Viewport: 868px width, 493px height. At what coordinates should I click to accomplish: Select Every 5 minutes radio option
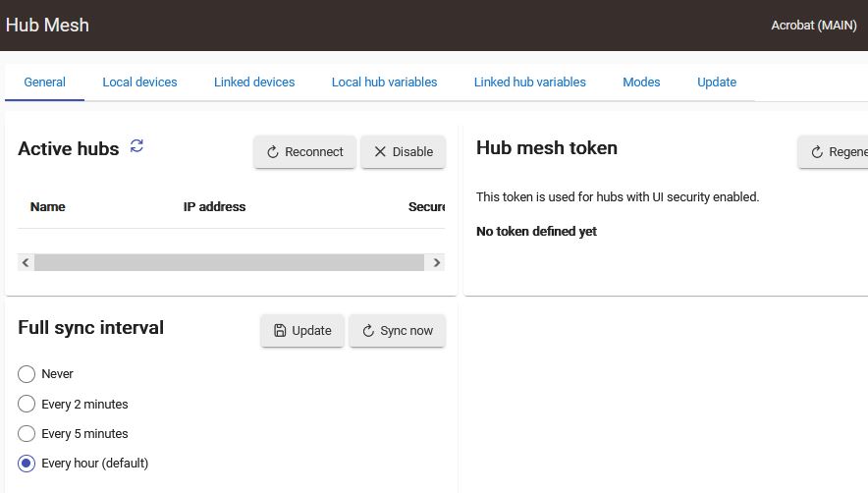27,433
